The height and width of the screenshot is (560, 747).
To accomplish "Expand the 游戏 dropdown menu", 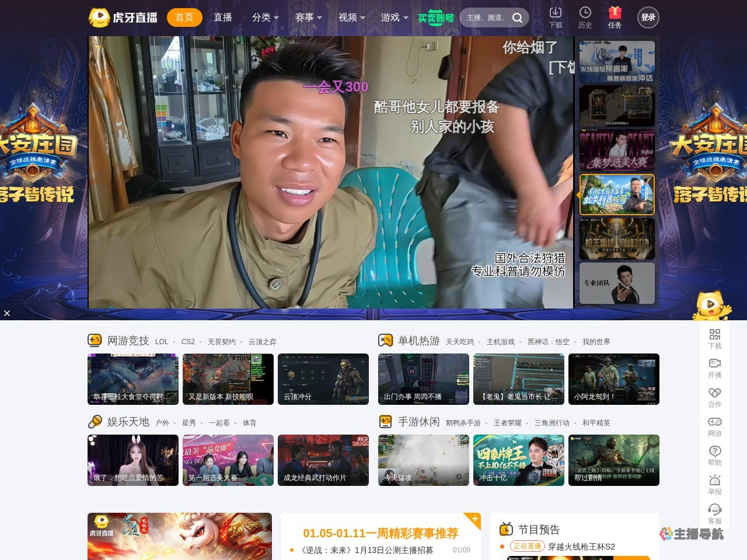I will (394, 17).
